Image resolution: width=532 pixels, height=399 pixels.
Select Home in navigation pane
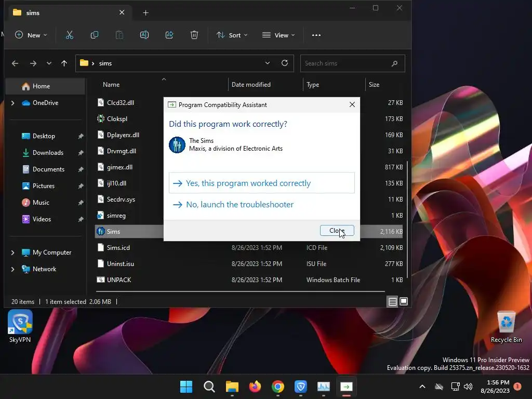pyautogui.click(x=46, y=86)
